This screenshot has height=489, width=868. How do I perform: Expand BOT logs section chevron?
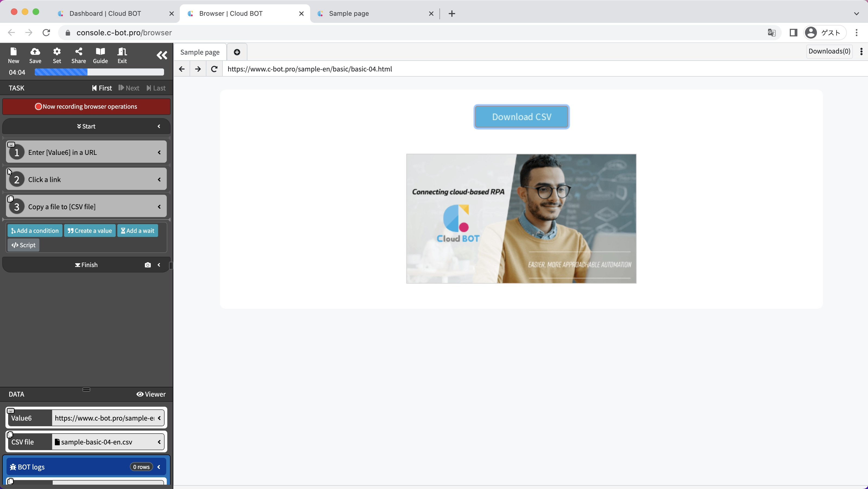[x=159, y=467]
